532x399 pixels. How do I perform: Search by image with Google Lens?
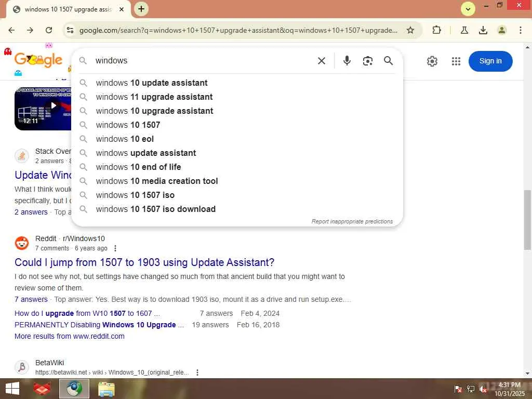click(367, 61)
